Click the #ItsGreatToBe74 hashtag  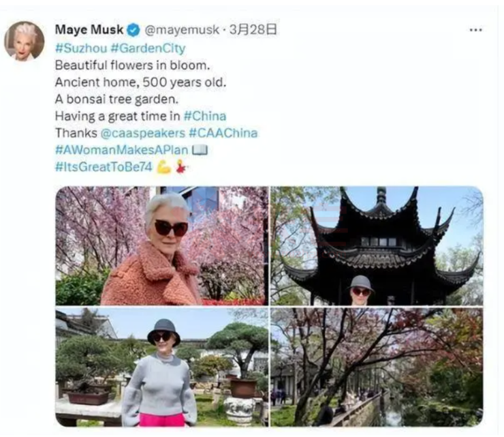click(104, 167)
